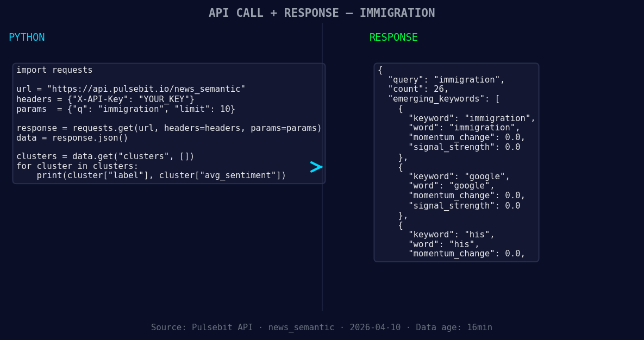Expand the first keyword object brace

pyautogui.click(x=401, y=108)
